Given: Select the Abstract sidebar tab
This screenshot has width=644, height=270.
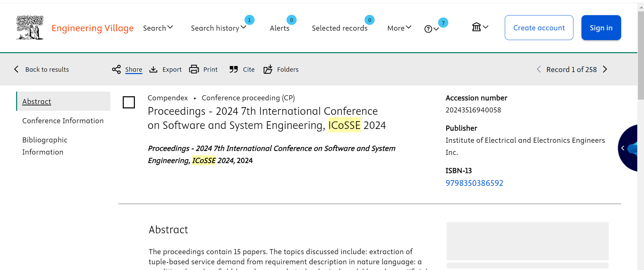Looking at the screenshot, I should click(x=64, y=101).
